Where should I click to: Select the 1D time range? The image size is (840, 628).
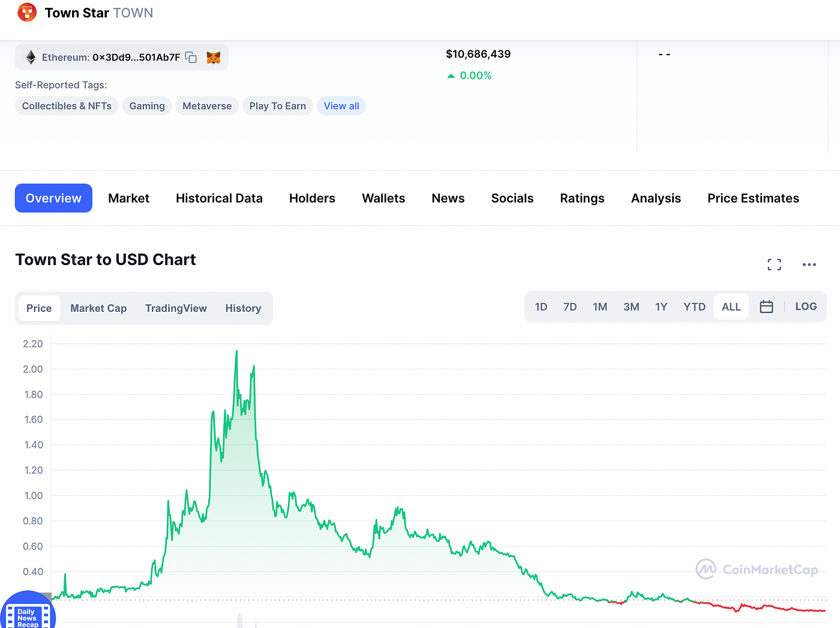[541, 307]
